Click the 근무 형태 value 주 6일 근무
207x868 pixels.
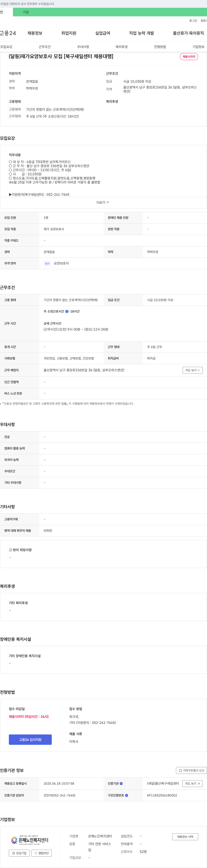tap(154, 347)
